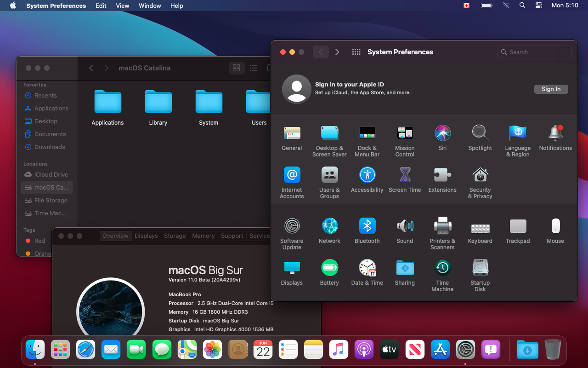Open Spotlight preferences
The height and width of the screenshot is (368, 588).
point(480,138)
